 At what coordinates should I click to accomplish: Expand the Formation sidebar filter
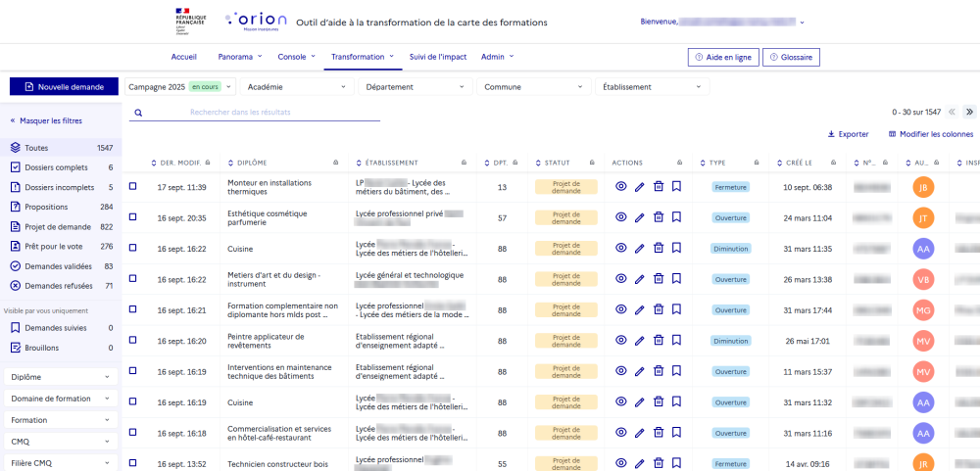[x=61, y=420]
